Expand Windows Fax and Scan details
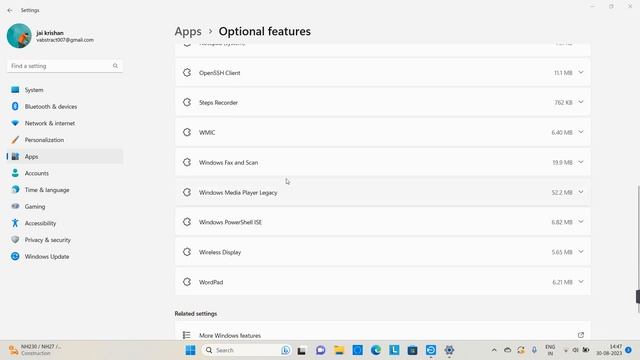 tap(581, 162)
